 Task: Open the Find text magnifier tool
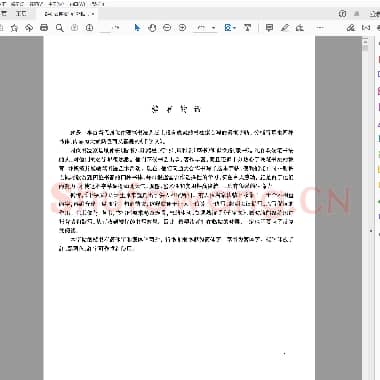60,28
